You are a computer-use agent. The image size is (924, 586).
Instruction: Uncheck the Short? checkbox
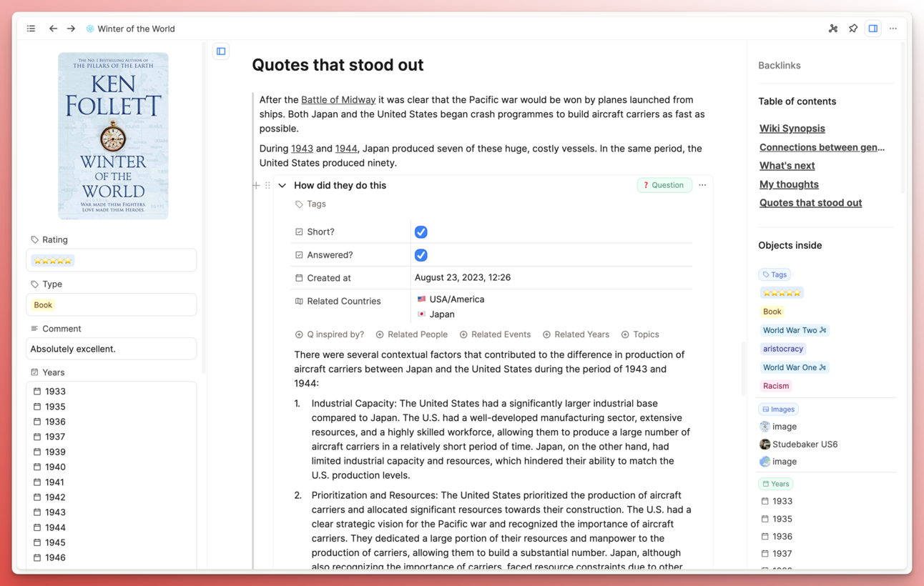421,232
